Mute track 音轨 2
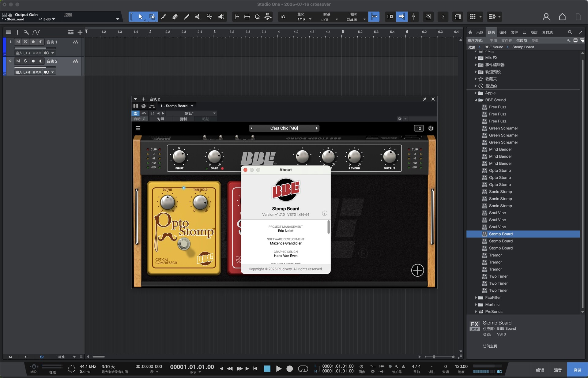The width and height of the screenshot is (588, 378). [18, 61]
